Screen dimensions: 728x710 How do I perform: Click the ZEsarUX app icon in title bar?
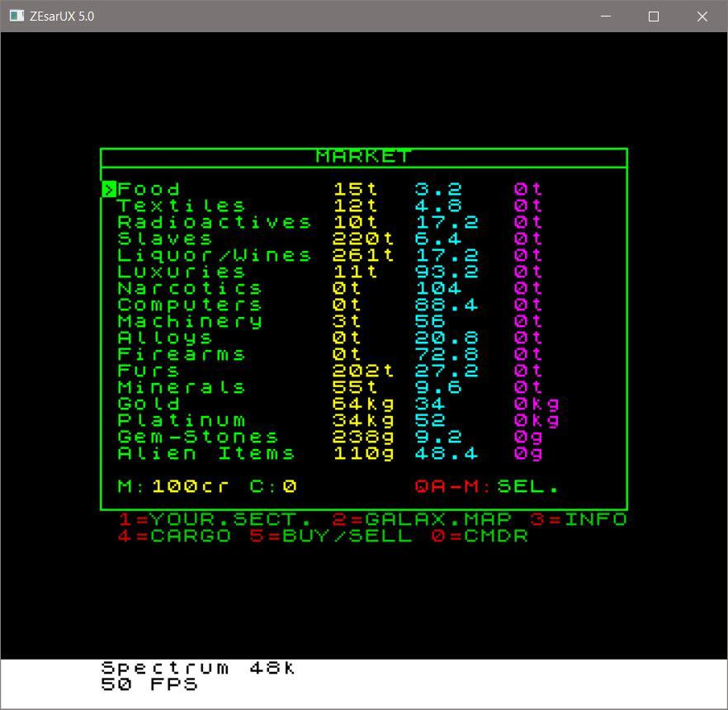tap(17, 16)
